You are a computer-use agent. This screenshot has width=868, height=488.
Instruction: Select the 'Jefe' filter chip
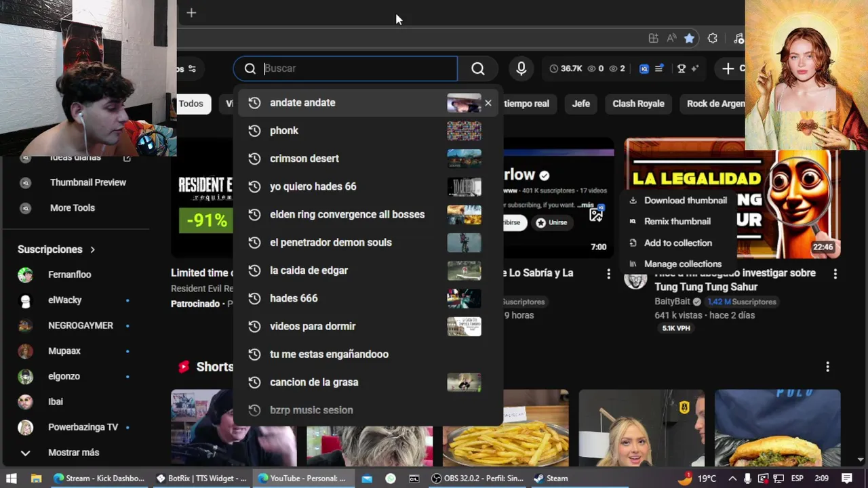(x=581, y=104)
